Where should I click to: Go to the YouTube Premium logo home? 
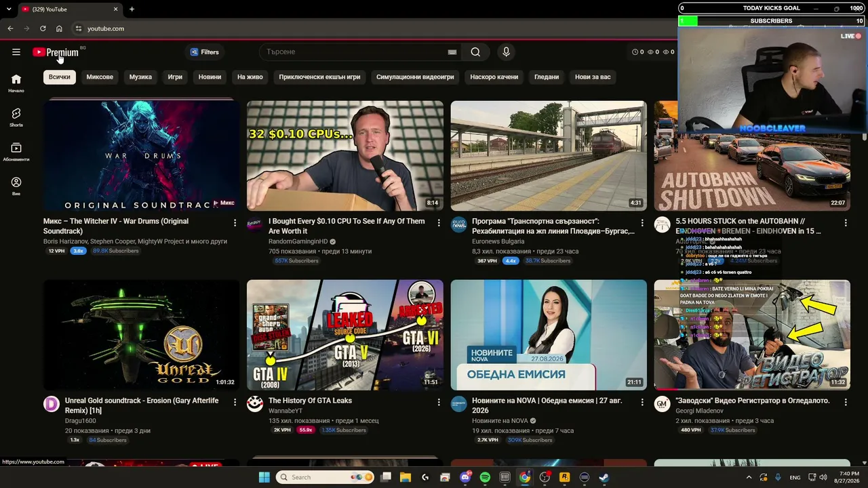coord(56,52)
